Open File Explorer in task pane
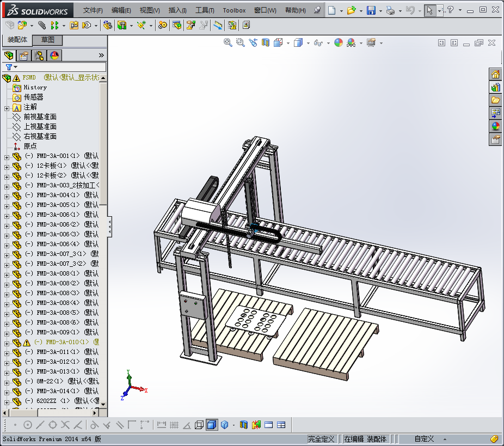504x446 pixels. point(496,100)
